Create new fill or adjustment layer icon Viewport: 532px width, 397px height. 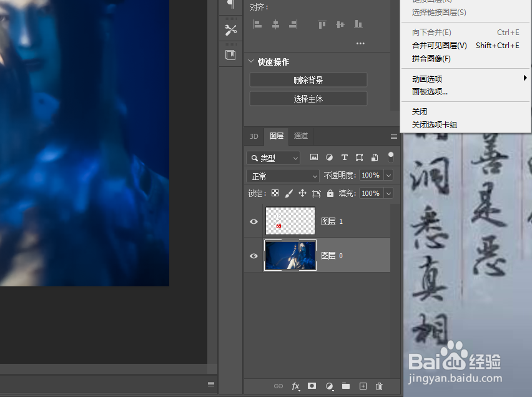point(329,386)
